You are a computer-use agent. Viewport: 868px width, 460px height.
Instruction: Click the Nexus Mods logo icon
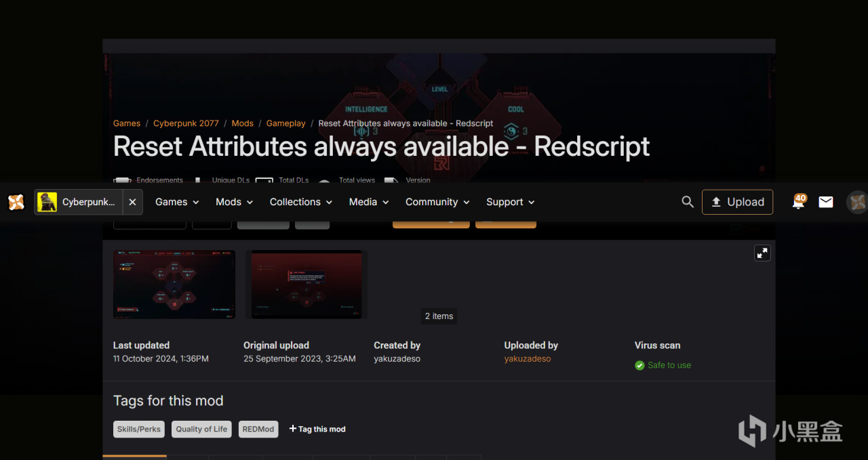pyautogui.click(x=16, y=202)
